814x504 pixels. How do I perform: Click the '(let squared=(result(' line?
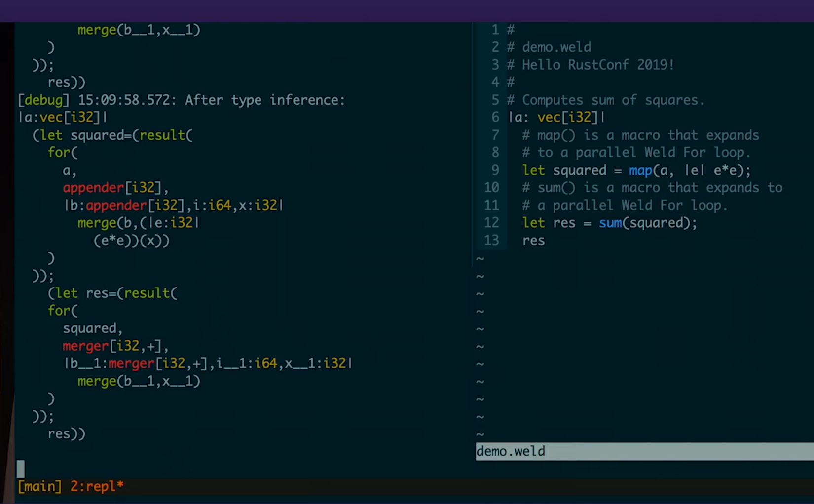[x=112, y=135]
